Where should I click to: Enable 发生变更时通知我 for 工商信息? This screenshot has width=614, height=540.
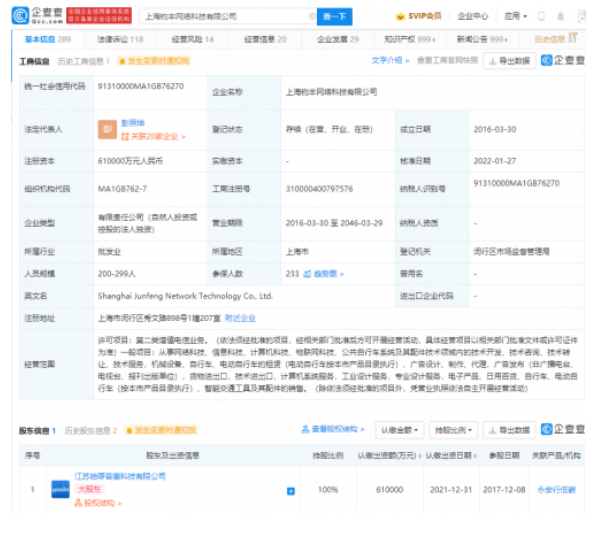[x=155, y=61]
